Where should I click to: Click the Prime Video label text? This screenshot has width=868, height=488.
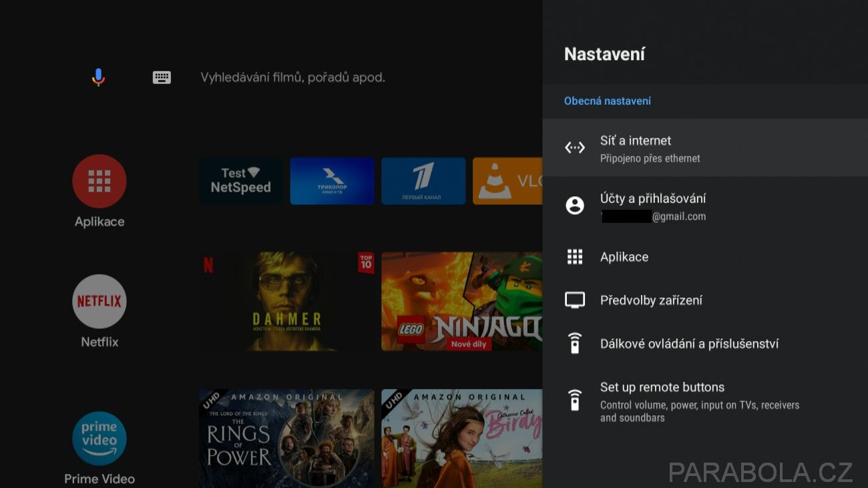(x=99, y=479)
